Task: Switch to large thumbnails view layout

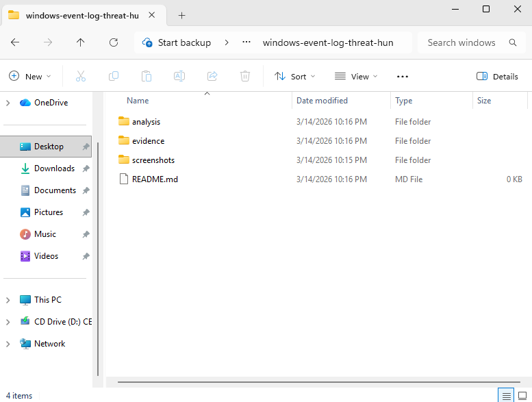Action: [522, 396]
